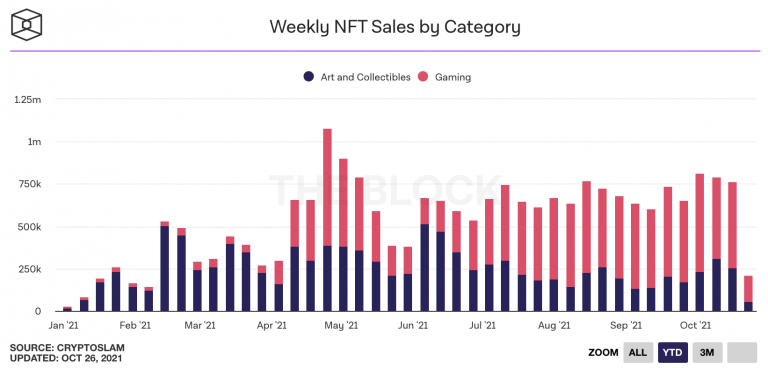This screenshot has height=368, width=768.
Task: Click the blank grey zoom button
Action: click(742, 352)
